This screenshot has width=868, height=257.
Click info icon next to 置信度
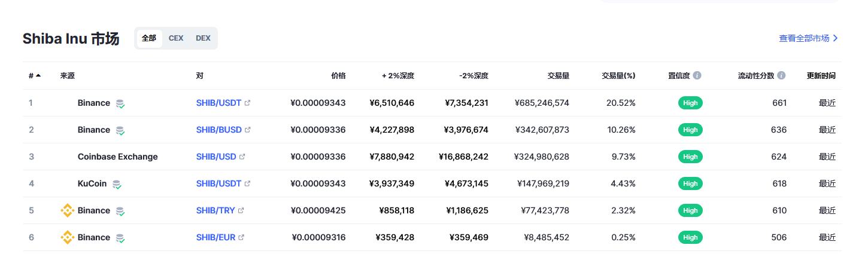[x=697, y=76]
